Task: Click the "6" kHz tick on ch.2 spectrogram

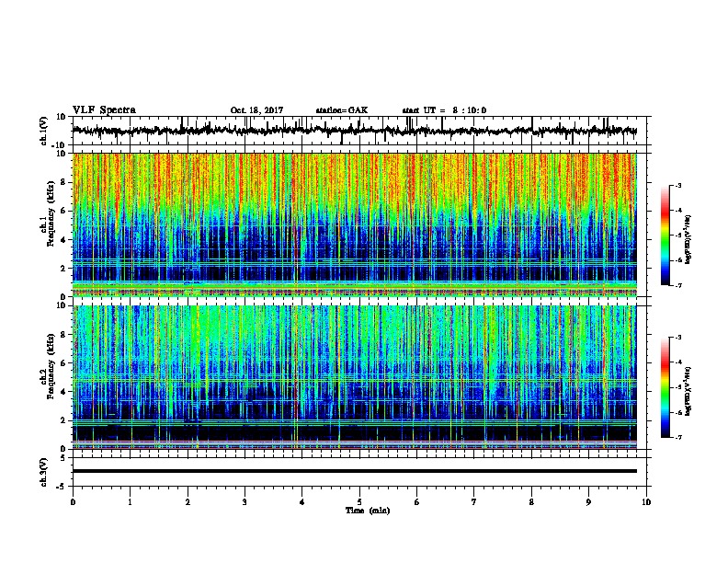Action: point(63,363)
